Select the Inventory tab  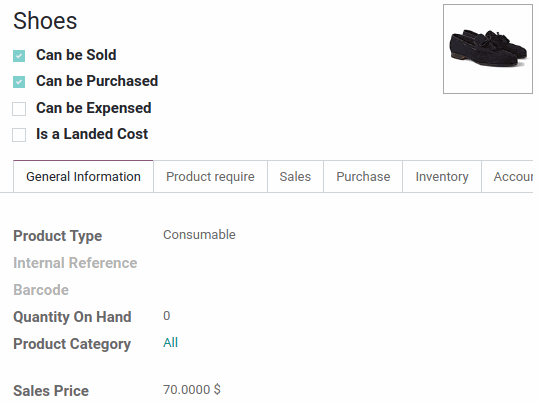(x=442, y=176)
